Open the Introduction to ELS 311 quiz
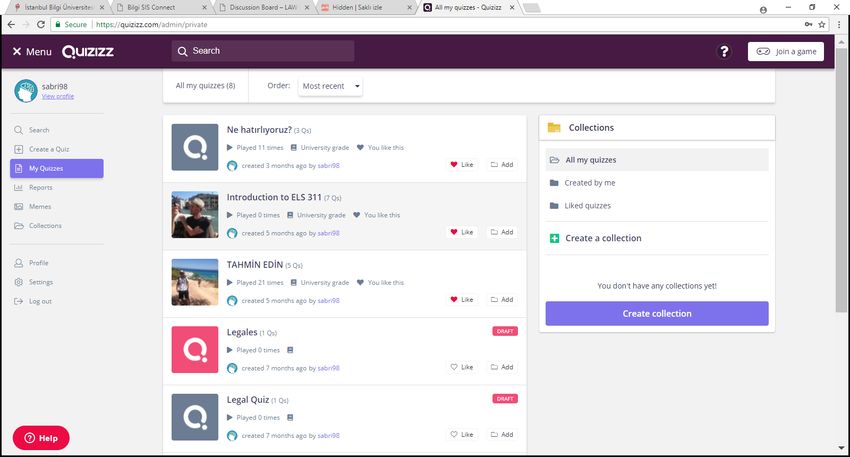850x457 pixels. click(x=274, y=197)
